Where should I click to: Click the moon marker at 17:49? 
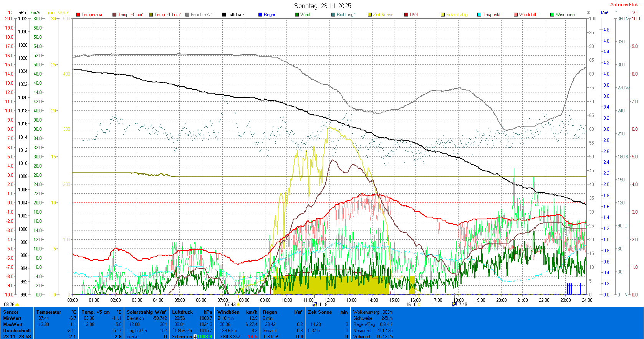(455, 304)
